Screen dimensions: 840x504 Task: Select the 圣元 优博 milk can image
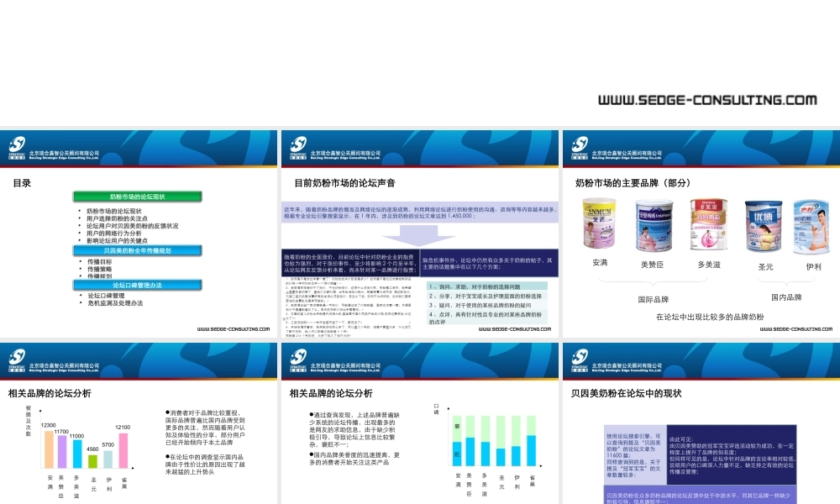(x=764, y=227)
